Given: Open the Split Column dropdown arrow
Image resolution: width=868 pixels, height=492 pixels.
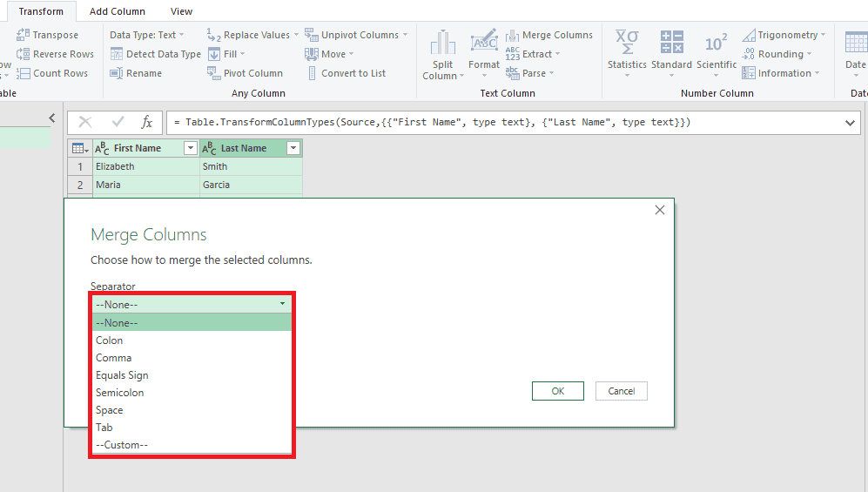Looking at the screenshot, I should point(461,76).
